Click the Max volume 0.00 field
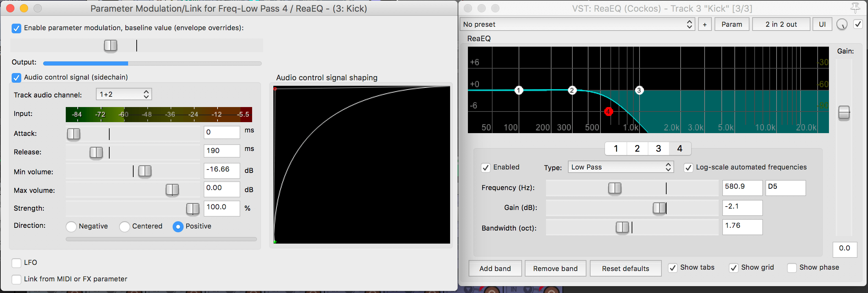The width and height of the screenshot is (868, 293). tap(222, 189)
